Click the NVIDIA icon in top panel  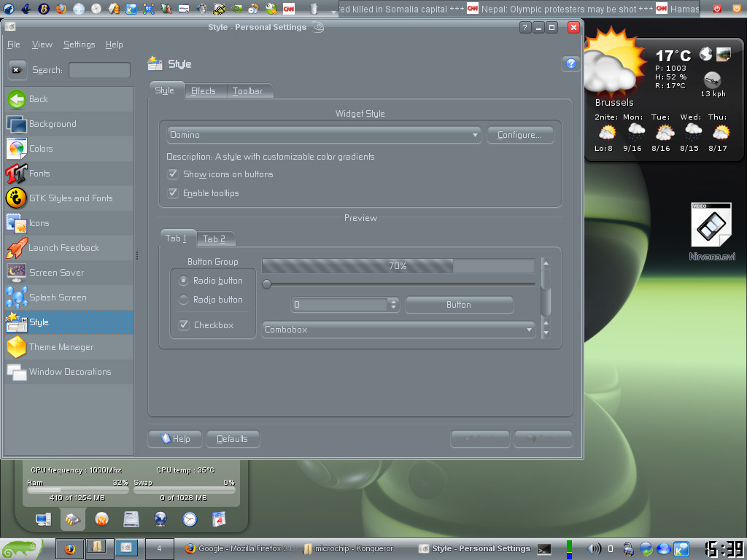point(236,8)
